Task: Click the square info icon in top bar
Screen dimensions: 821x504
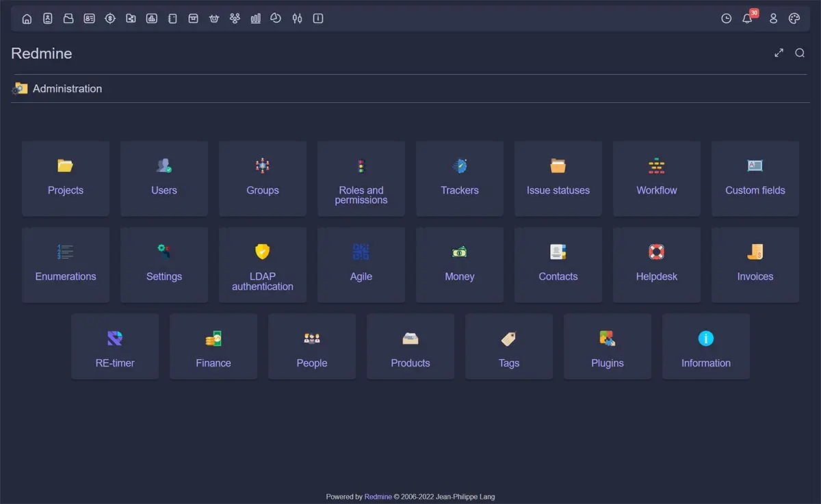Action: point(318,18)
